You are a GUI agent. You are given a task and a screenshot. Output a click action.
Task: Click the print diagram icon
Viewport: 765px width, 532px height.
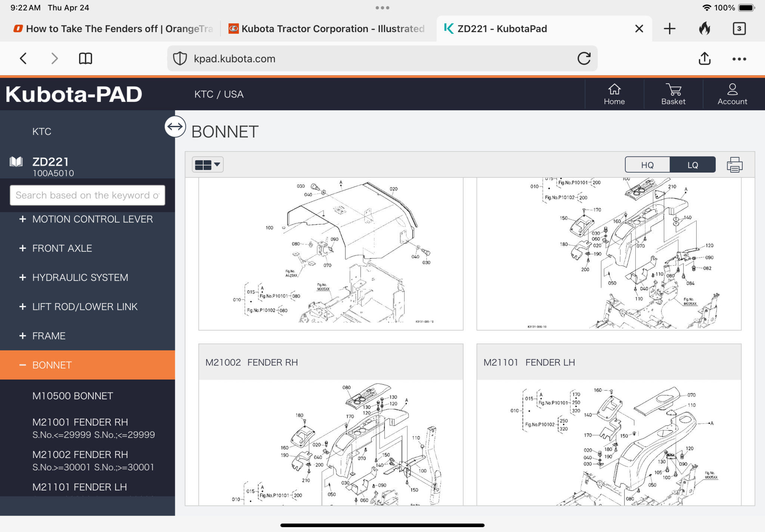coord(734,165)
